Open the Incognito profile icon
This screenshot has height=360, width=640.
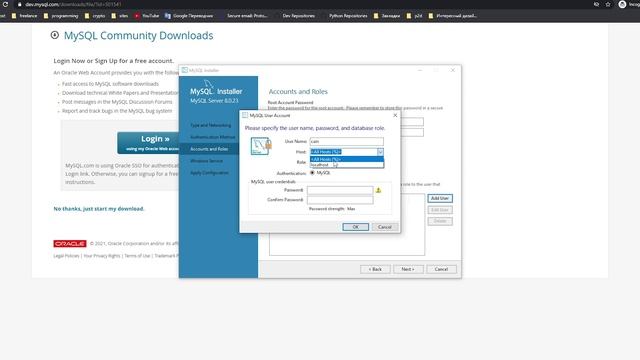click(x=622, y=4)
